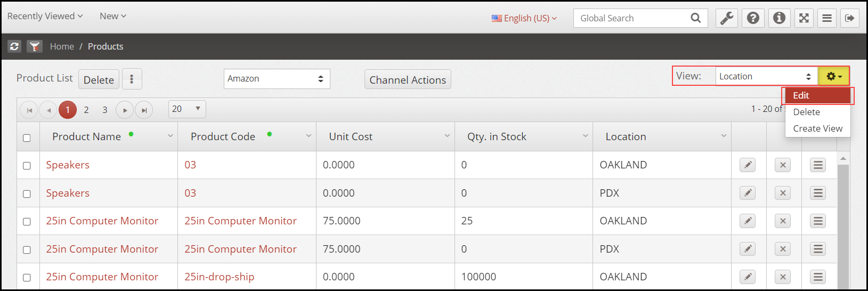The height and width of the screenshot is (291, 868).
Task: Check the 25in-drop-ship row checkbox
Action: tap(27, 278)
